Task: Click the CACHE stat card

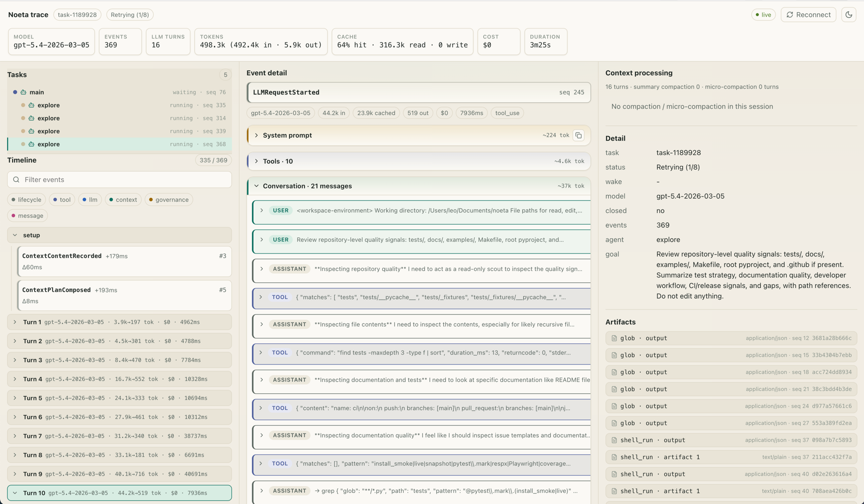Action: point(402,41)
